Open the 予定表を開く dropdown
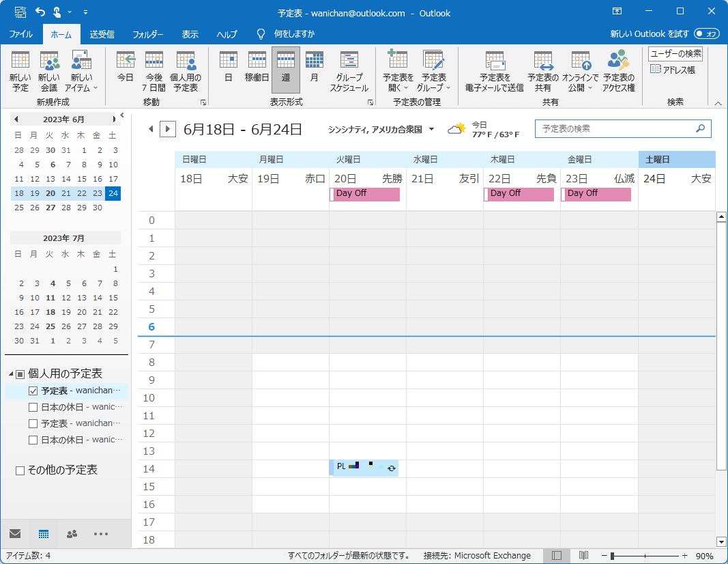Image resolution: width=728 pixels, height=564 pixels. tap(398, 72)
